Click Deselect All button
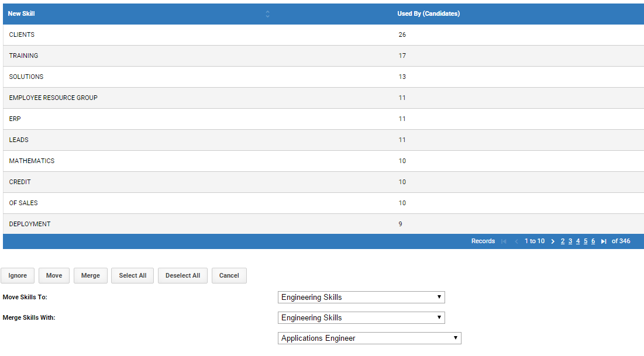 pos(182,275)
